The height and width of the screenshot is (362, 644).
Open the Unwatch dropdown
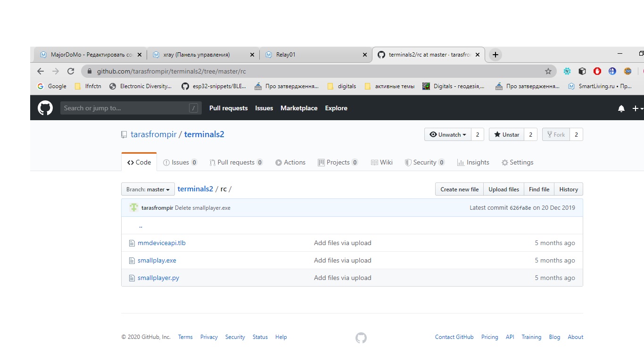tap(447, 135)
